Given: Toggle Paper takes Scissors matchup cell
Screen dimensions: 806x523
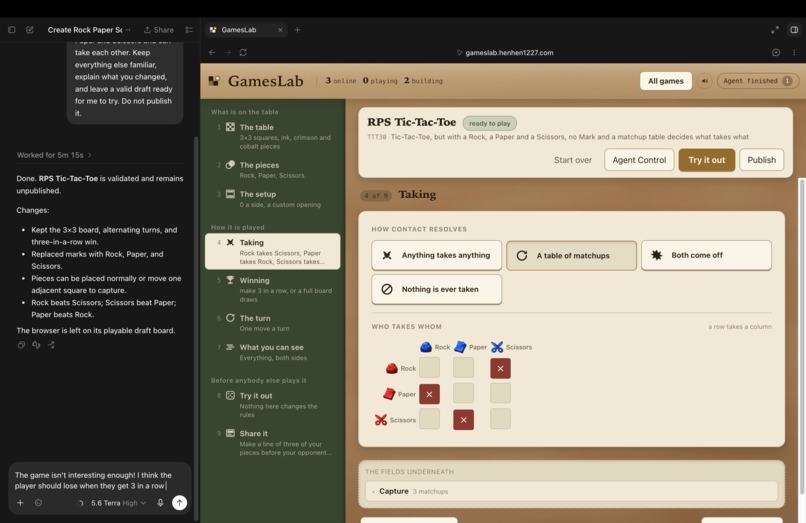Looking at the screenshot, I should click(500, 393).
